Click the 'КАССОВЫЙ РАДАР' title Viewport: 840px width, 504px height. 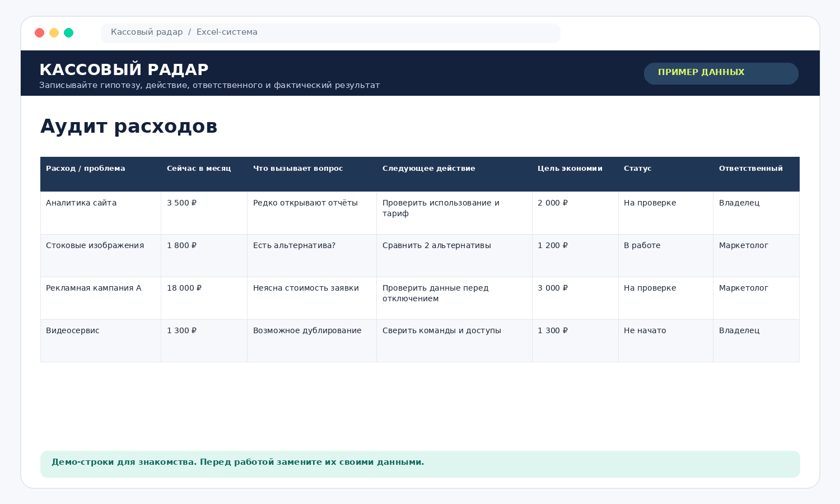(124, 69)
